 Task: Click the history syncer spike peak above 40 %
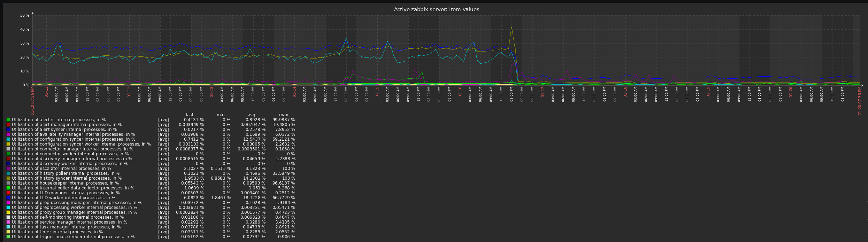tap(511, 27)
